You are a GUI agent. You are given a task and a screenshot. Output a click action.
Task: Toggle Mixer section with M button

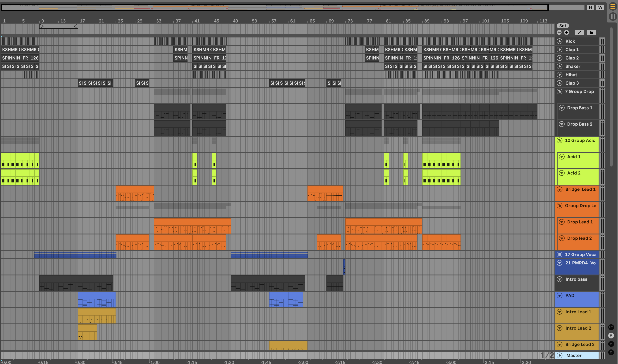[x=611, y=344]
